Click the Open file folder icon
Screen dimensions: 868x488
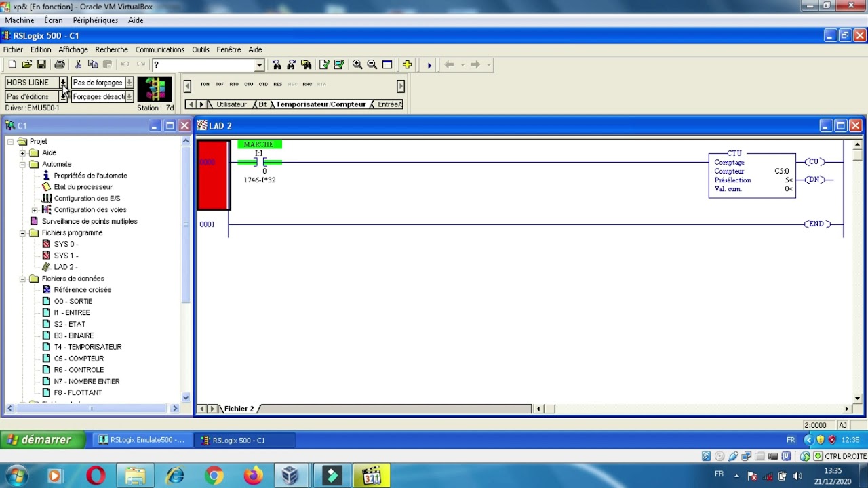coord(26,64)
